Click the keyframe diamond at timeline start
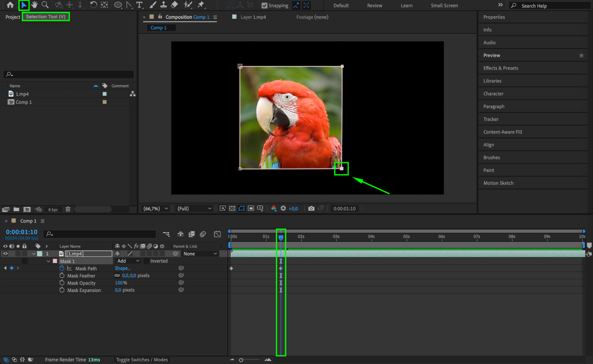 click(231, 268)
